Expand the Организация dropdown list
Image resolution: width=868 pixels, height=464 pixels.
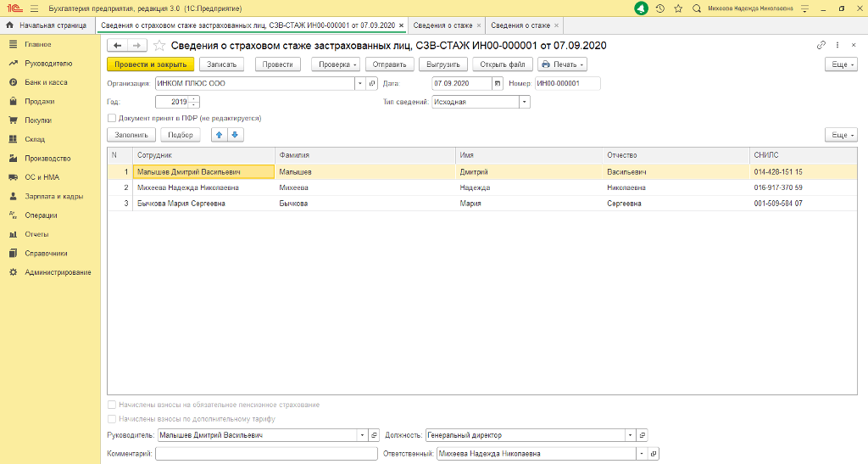[x=359, y=83]
